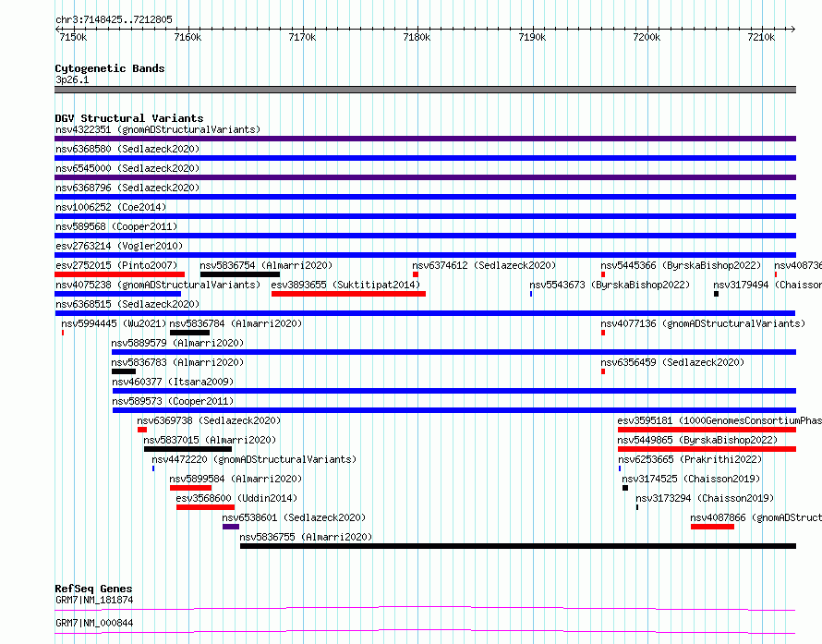Click the 7180k position on the ruler
822x644 pixels.
[417, 37]
